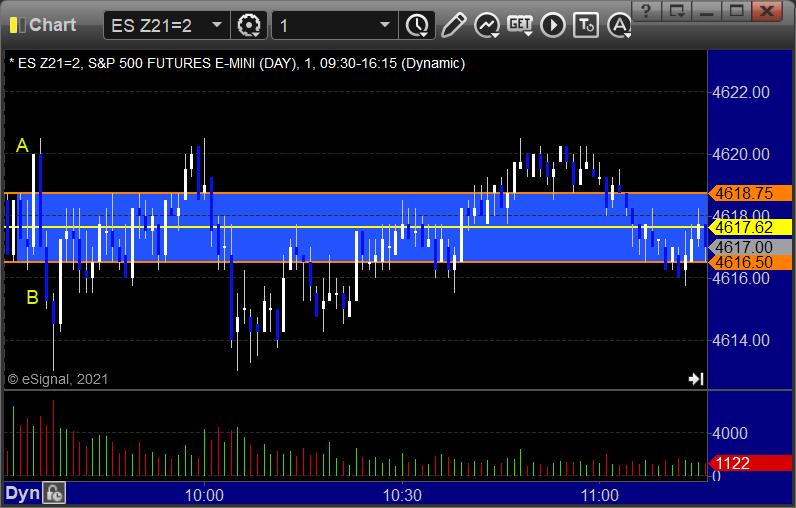Viewport: 796px width, 508px height.
Task: Select the yellow B text annotation
Action: coord(32,297)
